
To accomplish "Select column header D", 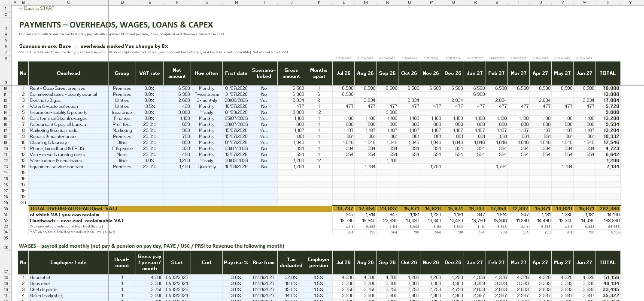I will click(x=122, y=3).
